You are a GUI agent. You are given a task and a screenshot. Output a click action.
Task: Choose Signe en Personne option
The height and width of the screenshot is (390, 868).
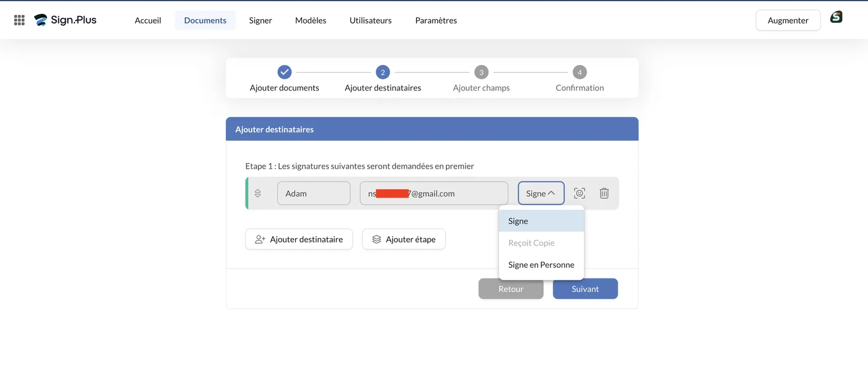pyautogui.click(x=541, y=265)
